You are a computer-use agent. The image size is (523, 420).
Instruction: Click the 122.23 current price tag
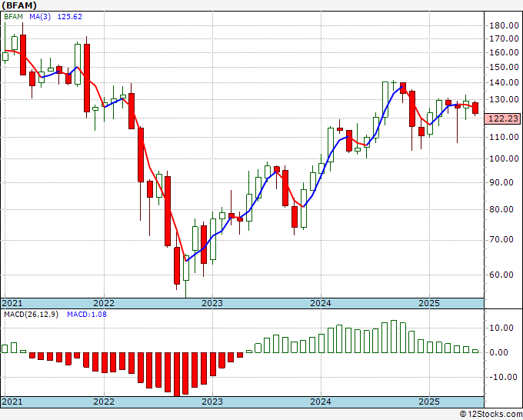point(502,118)
